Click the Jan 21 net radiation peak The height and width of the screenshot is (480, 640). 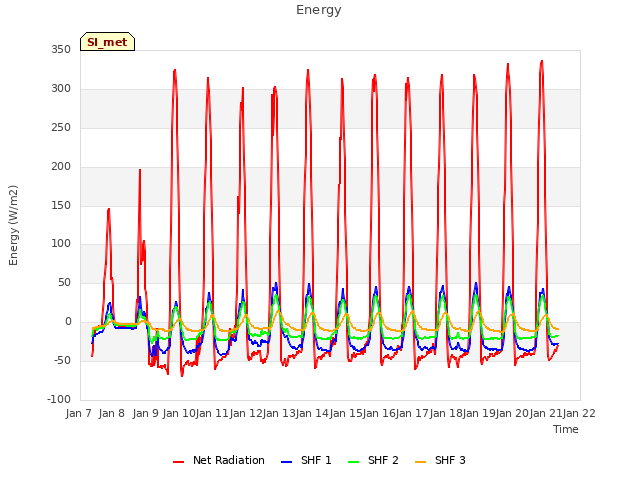coord(542,61)
